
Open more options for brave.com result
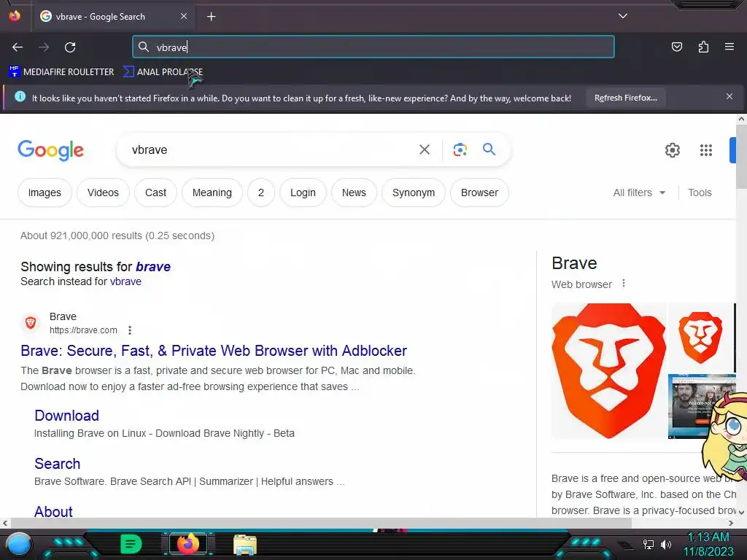pos(130,330)
